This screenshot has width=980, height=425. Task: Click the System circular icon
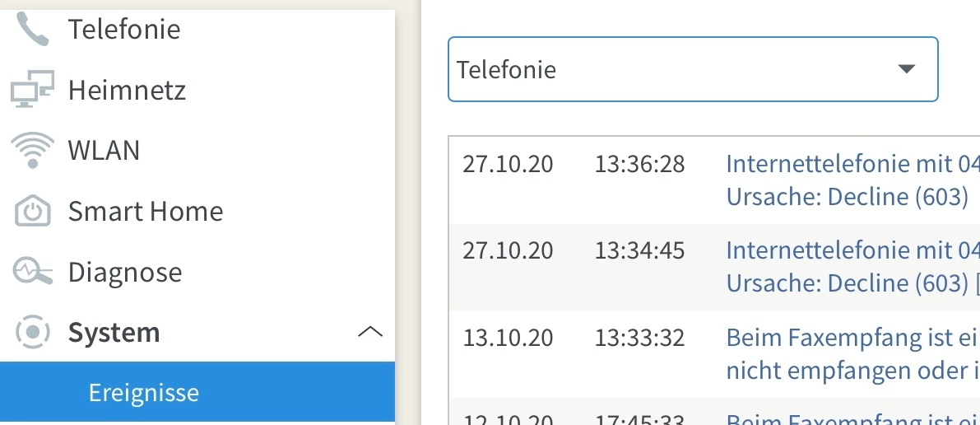tap(33, 333)
